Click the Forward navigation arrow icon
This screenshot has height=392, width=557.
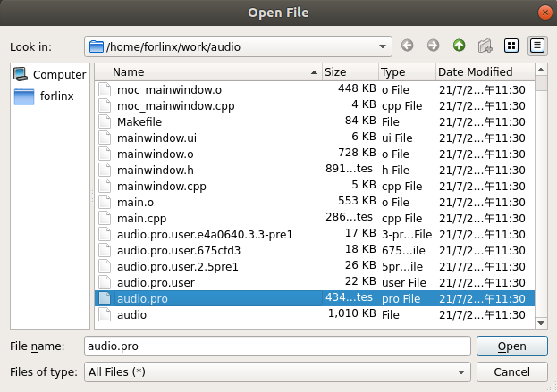(x=433, y=46)
